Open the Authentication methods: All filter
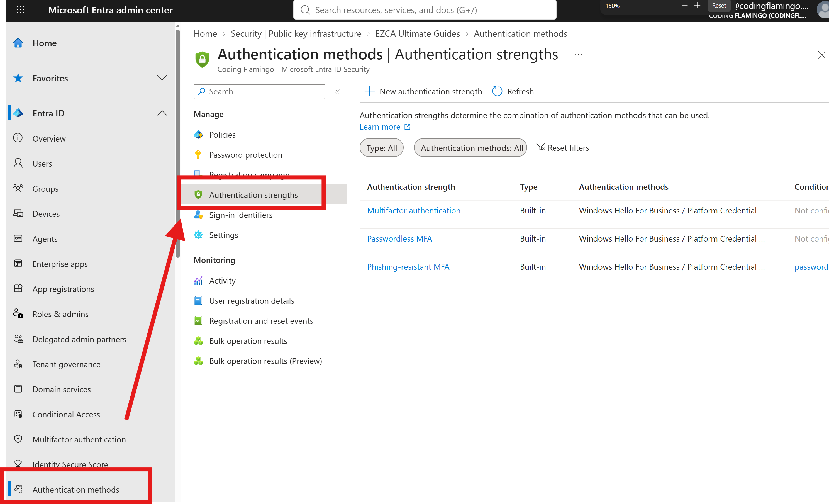829x504 pixels. [470, 148]
